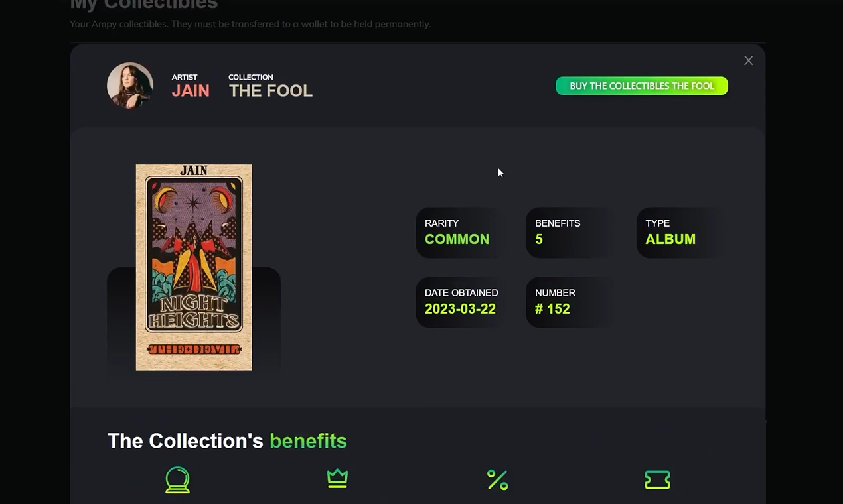843x504 pixels.
Task: Select the Type ALBUM info card
Action: (680, 232)
